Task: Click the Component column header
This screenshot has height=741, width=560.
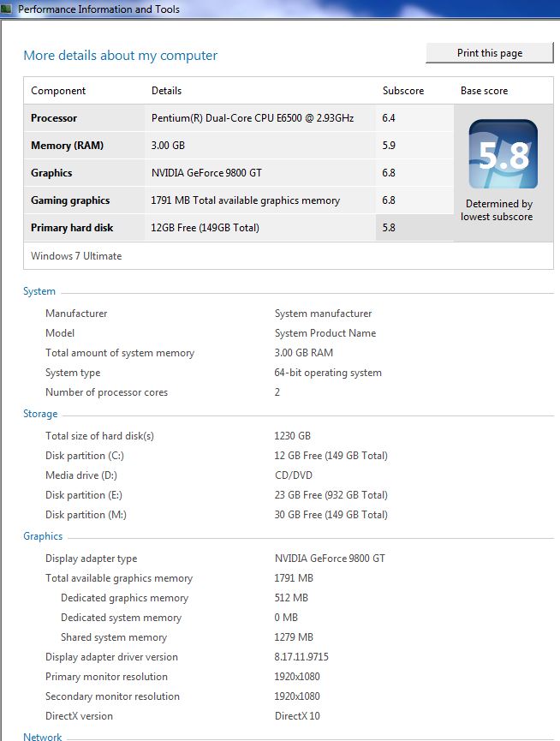Action: tap(58, 91)
